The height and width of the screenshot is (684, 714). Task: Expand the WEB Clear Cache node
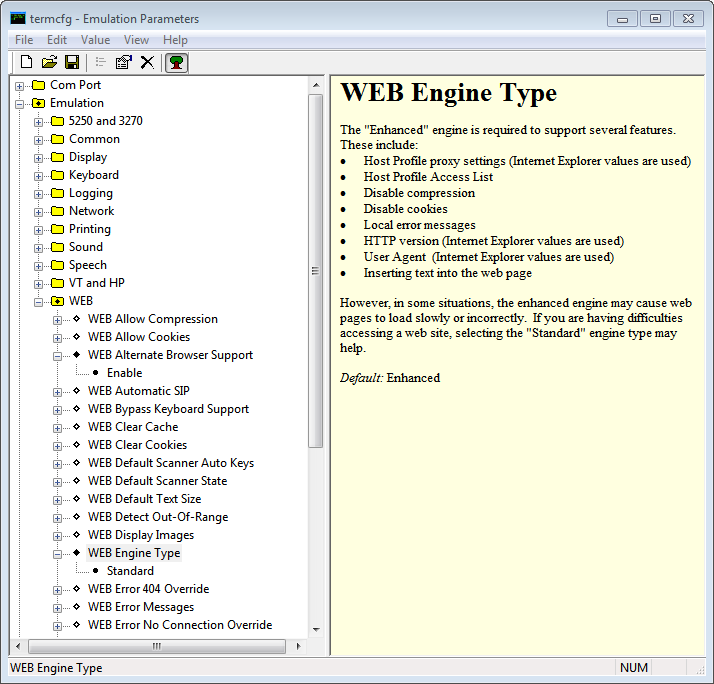(58, 427)
